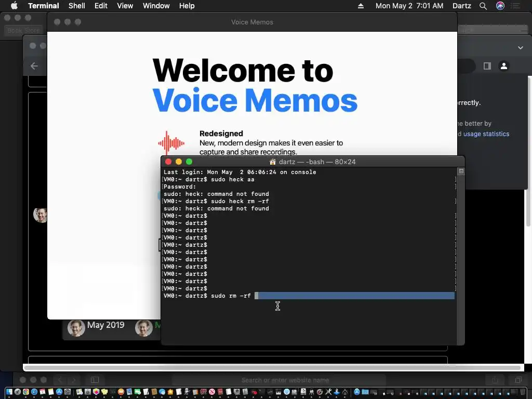
Task: Click Safari's share button
Action: pyautogui.click(x=495, y=380)
